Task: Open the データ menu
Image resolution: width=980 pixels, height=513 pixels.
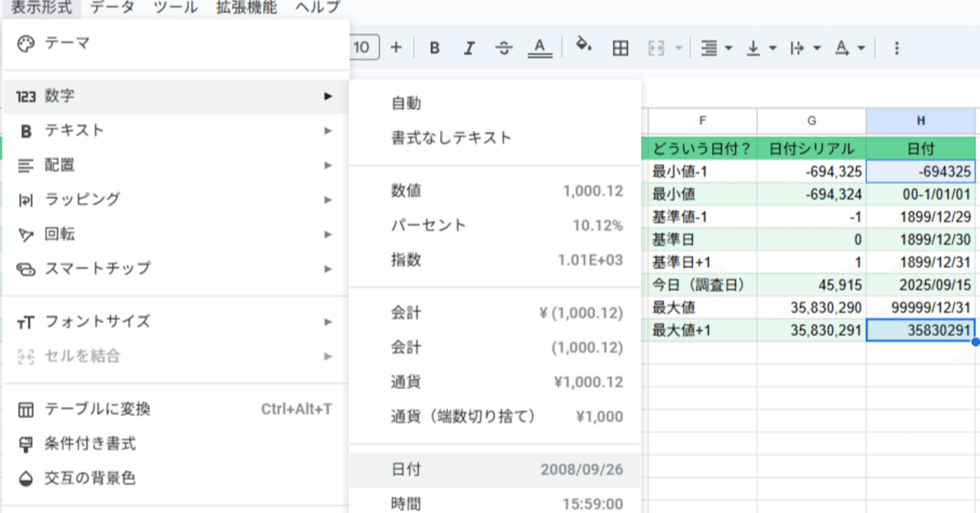Action: coord(112,8)
